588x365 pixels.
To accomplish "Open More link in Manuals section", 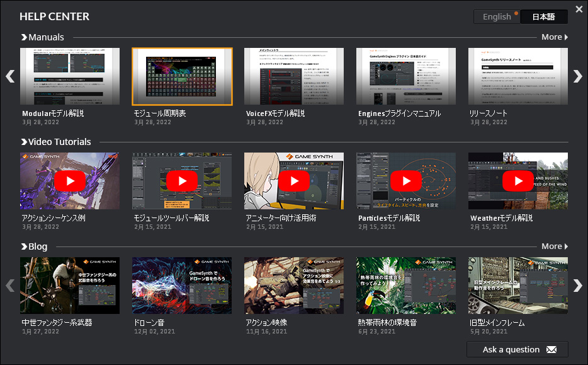I will tap(555, 37).
